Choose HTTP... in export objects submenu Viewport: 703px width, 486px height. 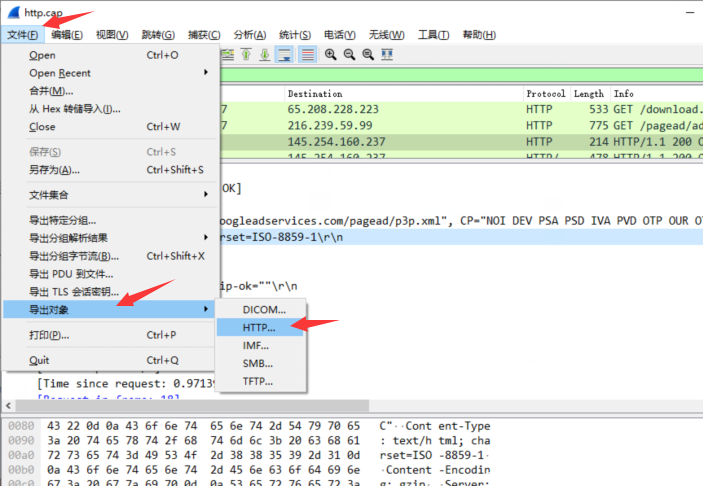click(260, 327)
